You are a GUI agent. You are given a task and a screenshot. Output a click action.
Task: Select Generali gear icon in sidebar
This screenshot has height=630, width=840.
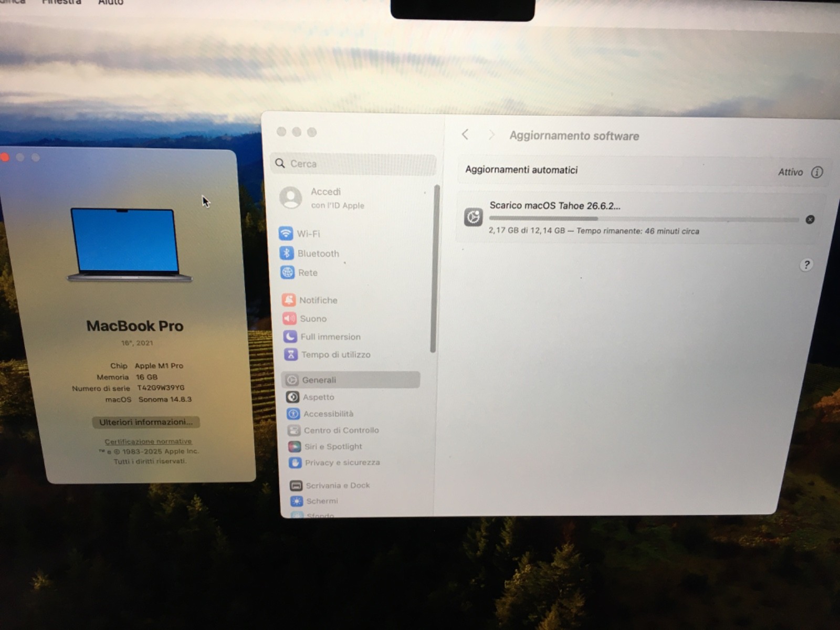[x=292, y=380]
